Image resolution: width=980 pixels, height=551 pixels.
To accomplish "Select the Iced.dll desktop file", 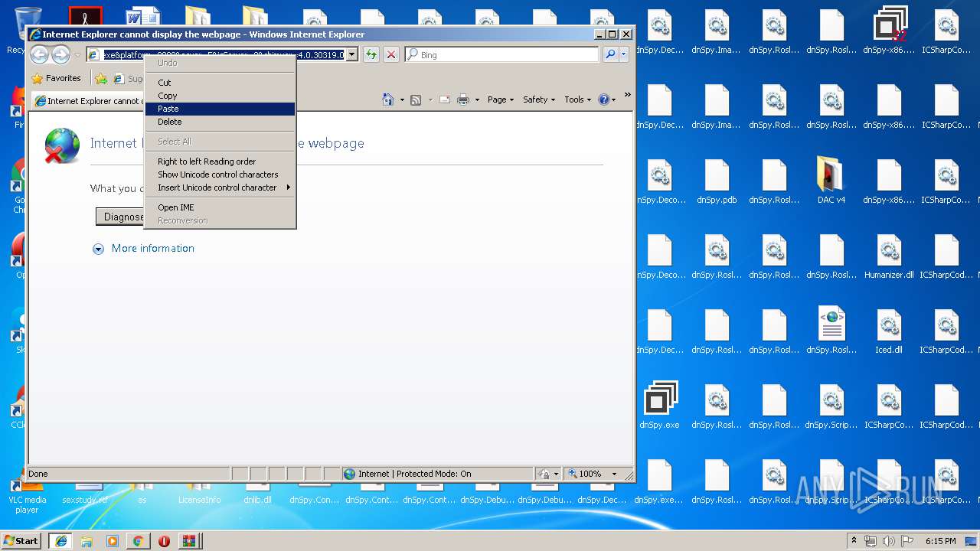I will (x=889, y=331).
